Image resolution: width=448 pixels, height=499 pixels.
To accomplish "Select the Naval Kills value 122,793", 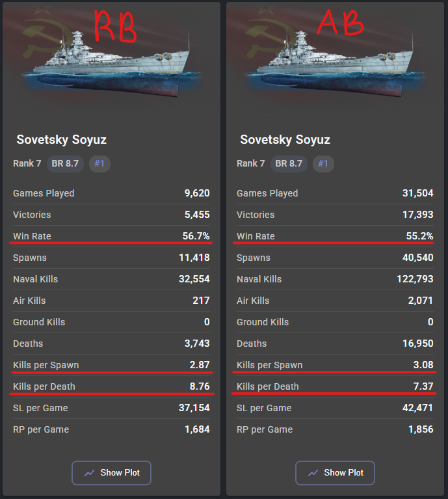I will (414, 279).
